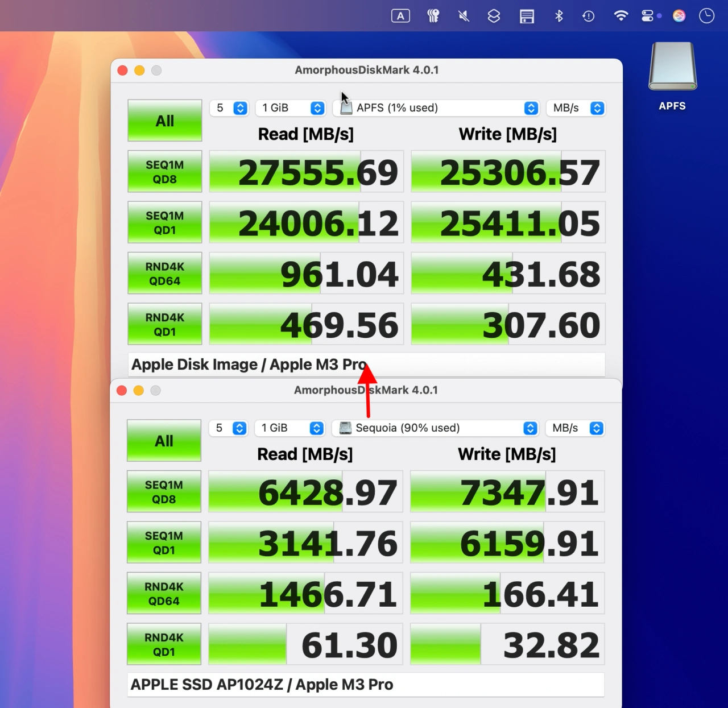Open the clock in the menu bar
This screenshot has height=708, width=728.
point(706,16)
